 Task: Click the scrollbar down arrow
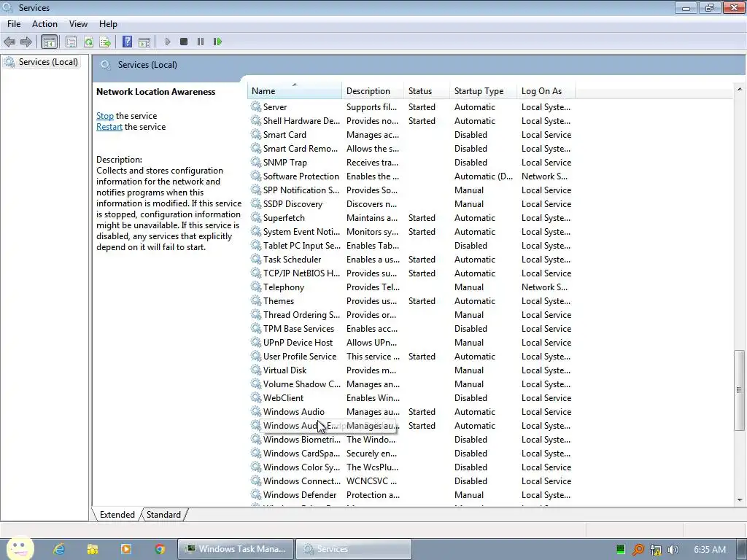click(x=739, y=500)
